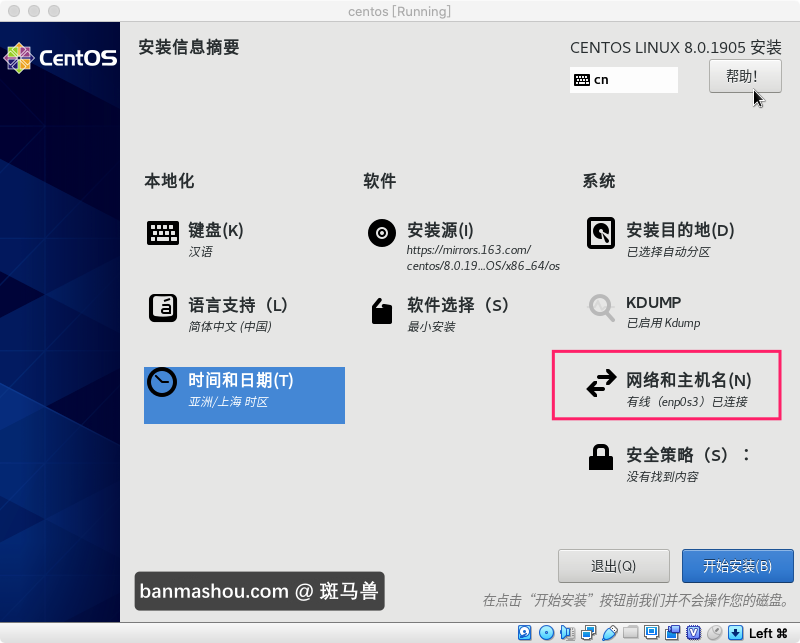
Task: Open the 安装目的地(D) label
Action: click(x=680, y=230)
